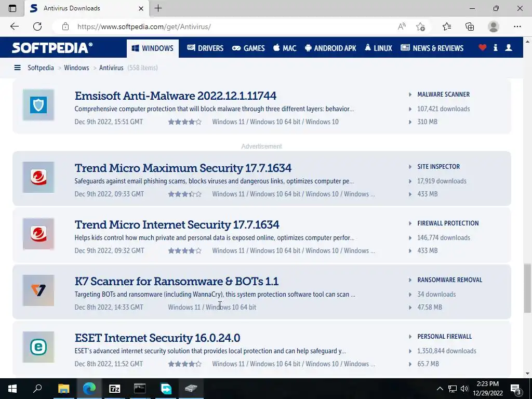Click the Softpedia breadcrumb link

(x=41, y=68)
